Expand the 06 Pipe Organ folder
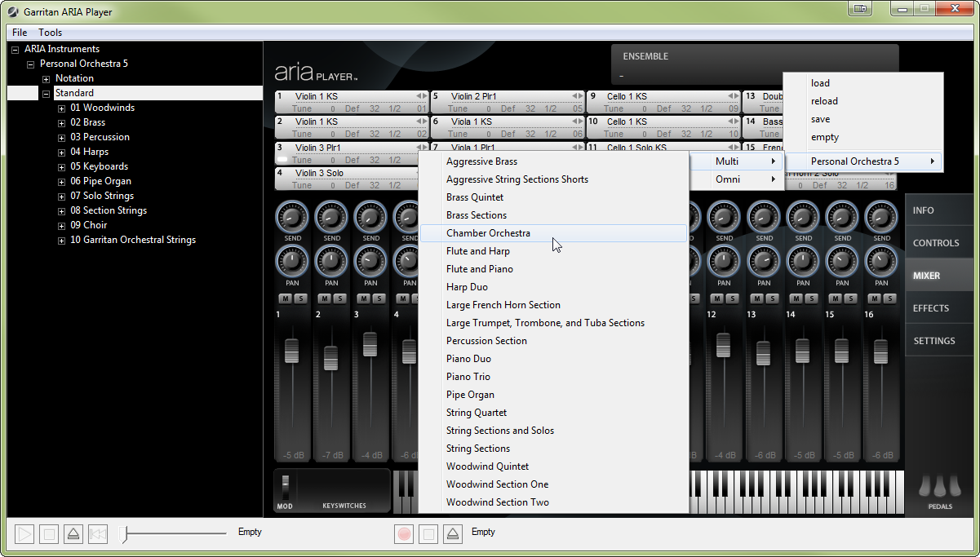 [62, 181]
